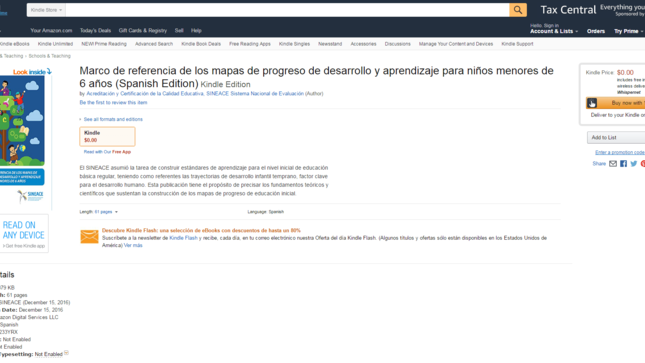The width and height of the screenshot is (645, 363).
Task: Click the Buy now with 1-Click button
Action: [616, 103]
